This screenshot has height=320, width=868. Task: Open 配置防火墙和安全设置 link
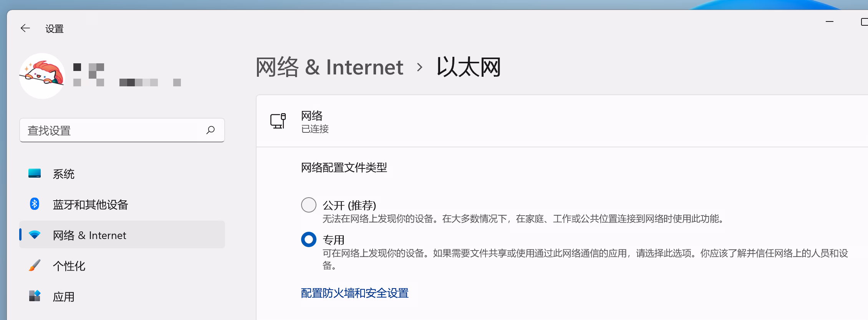point(354,293)
